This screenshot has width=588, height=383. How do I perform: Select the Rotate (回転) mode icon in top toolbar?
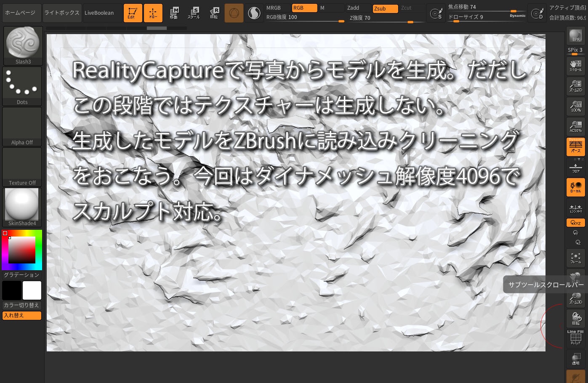pos(214,13)
